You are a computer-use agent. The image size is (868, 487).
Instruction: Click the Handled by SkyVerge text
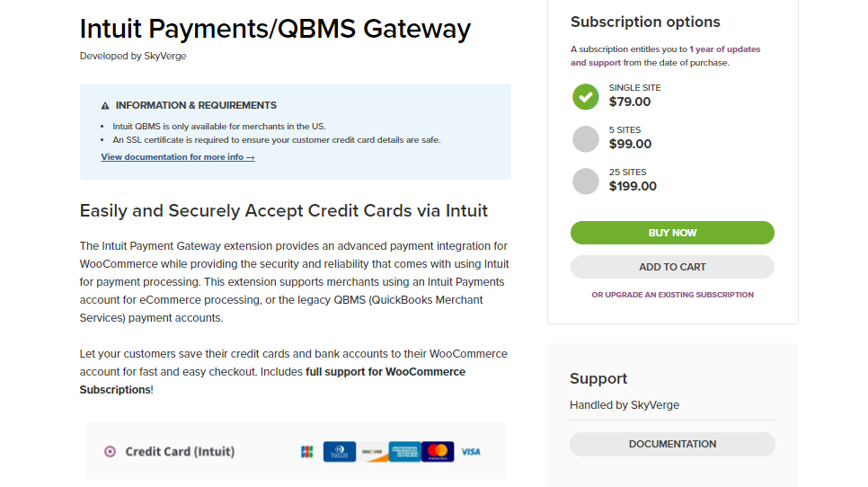point(624,405)
